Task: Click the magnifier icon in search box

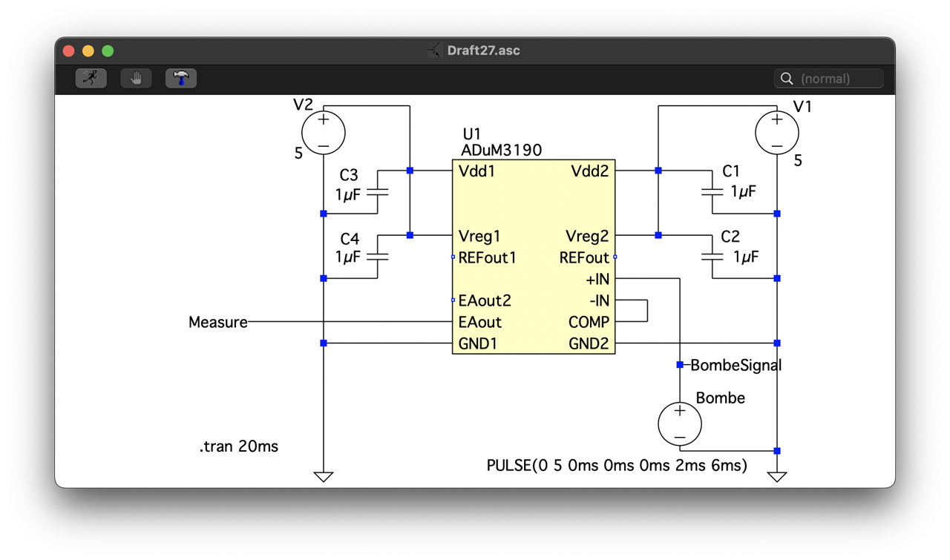Action: [787, 79]
